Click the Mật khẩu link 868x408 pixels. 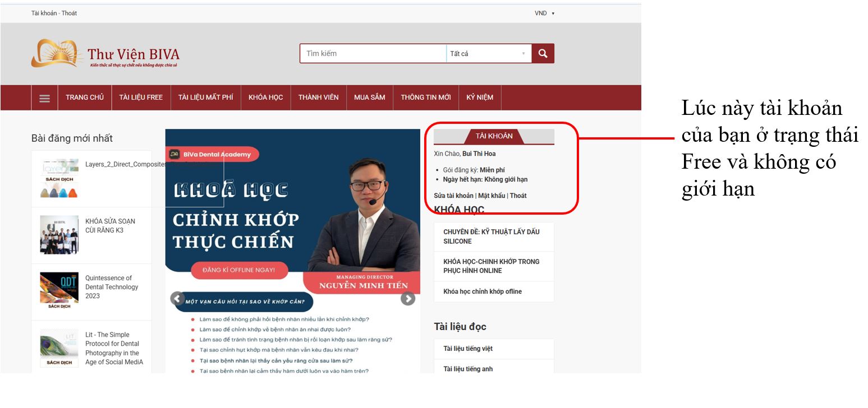[x=492, y=196]
